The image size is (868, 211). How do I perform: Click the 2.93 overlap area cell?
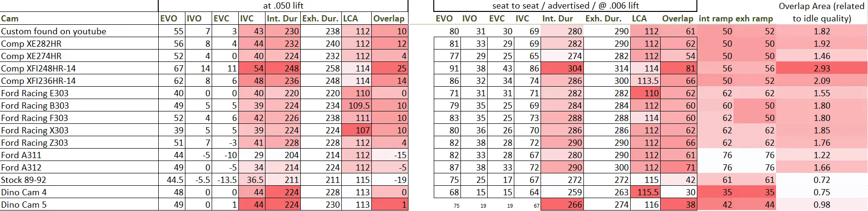tap(822, 68)
